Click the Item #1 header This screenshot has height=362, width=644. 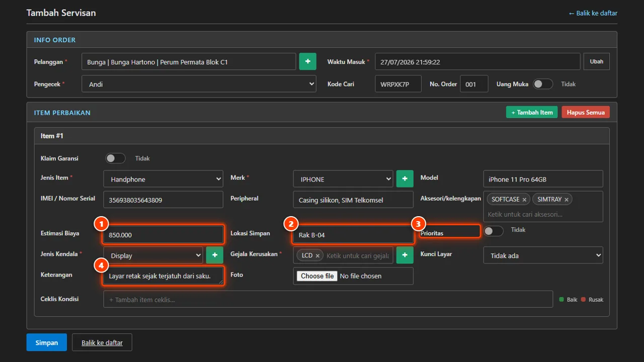(x=322, y=136)
